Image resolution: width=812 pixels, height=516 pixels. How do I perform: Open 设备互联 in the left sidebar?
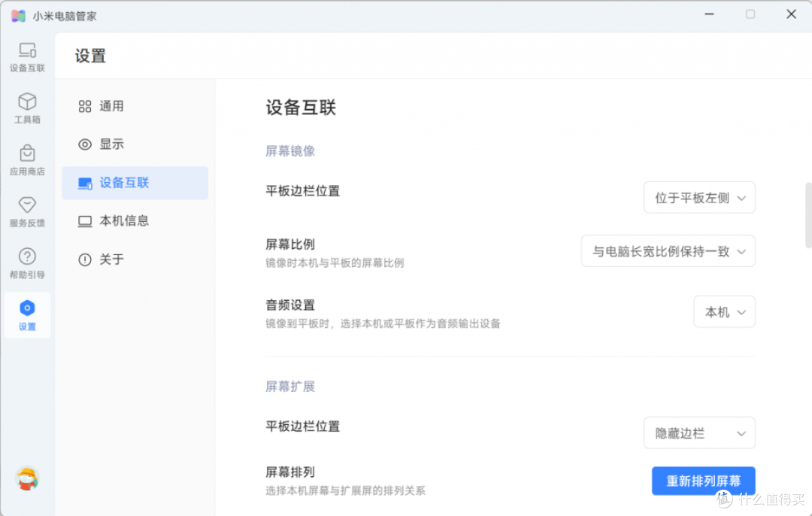(27, 57)
